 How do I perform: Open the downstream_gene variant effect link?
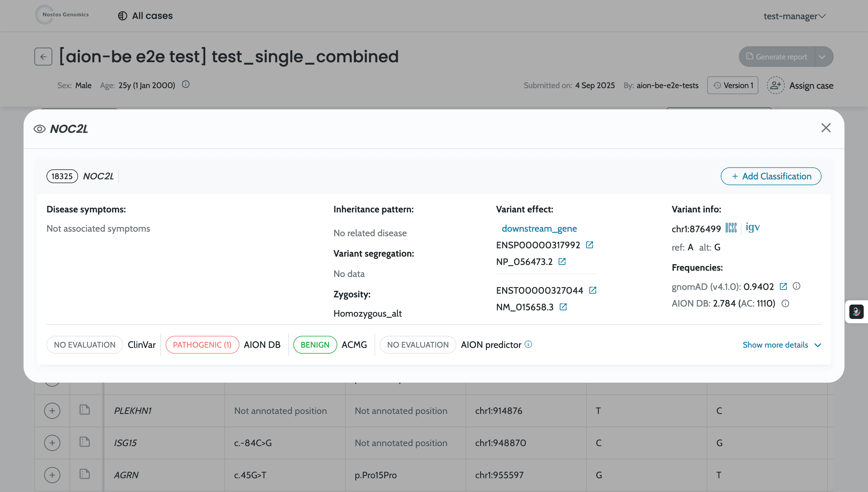pyautogui.click(x=539, y=228)
